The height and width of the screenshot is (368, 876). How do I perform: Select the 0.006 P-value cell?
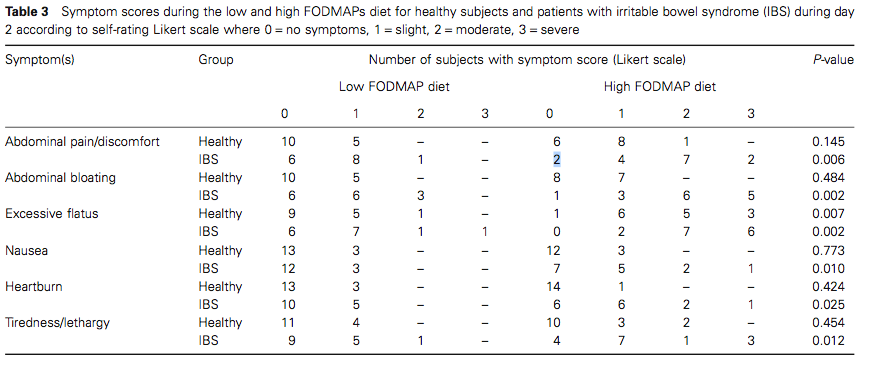[829, 160]
